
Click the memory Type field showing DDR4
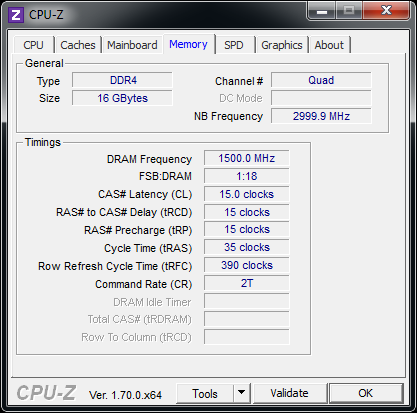pyautogui.click(x=122, y=80)
